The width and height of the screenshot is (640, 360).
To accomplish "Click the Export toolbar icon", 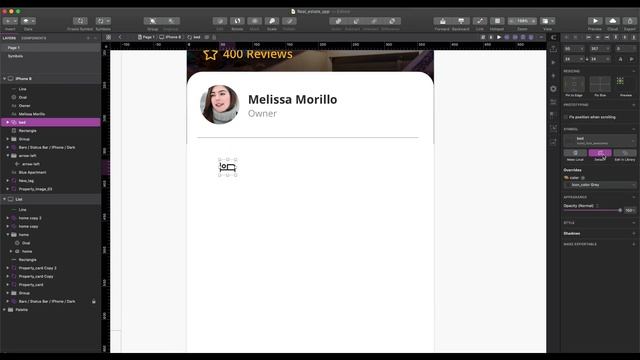I will pyautogui.click(x=630, y=21).
